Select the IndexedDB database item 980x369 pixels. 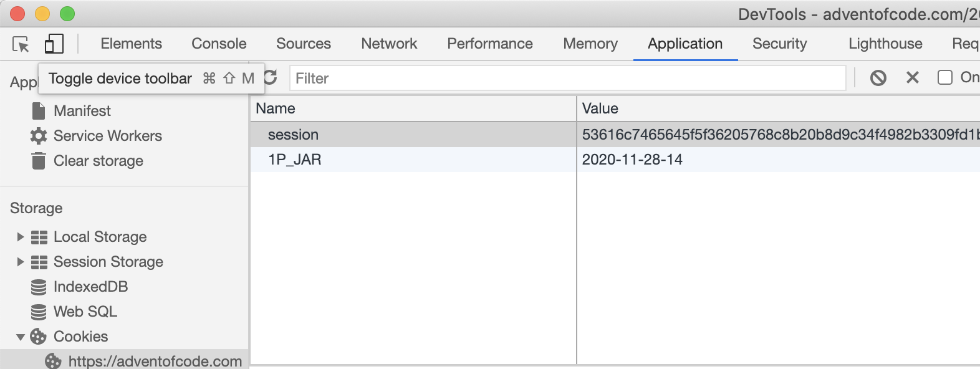point(90,287)
